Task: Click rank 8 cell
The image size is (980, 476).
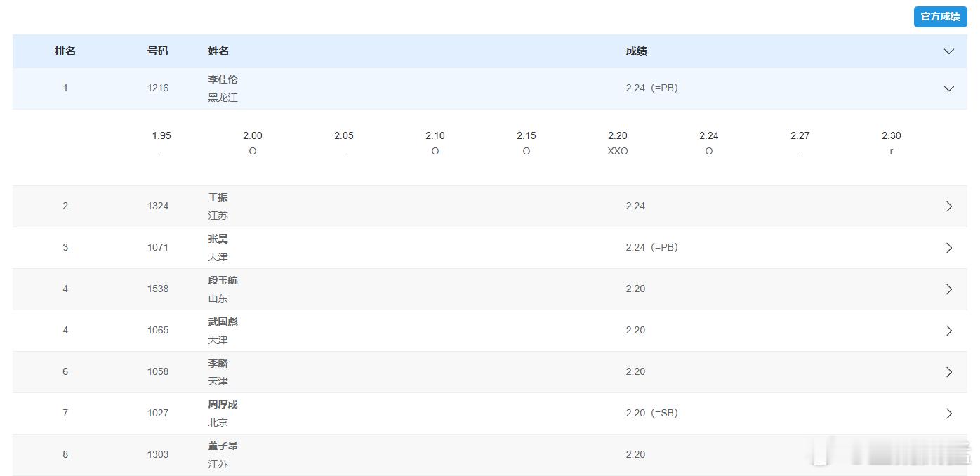Action: pyautogui.click(x=65, y=454)
